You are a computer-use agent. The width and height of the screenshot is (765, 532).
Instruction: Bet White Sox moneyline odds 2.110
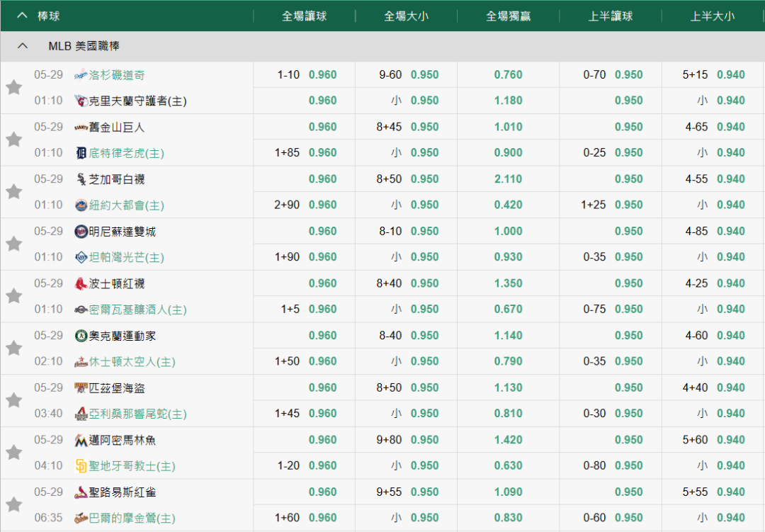tap(508, 179)
